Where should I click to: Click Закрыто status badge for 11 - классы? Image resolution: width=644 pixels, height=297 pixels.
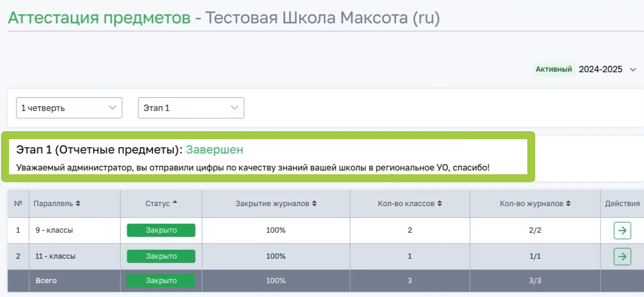pos(161,256)
